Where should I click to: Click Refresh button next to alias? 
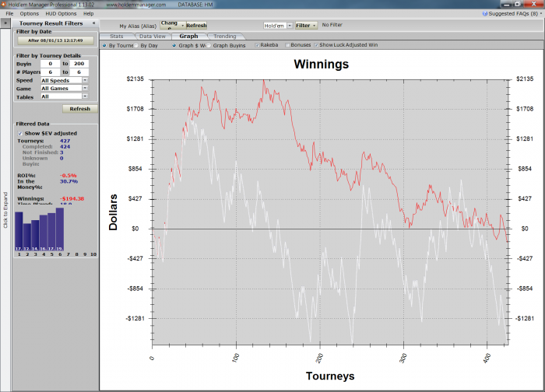196,26
